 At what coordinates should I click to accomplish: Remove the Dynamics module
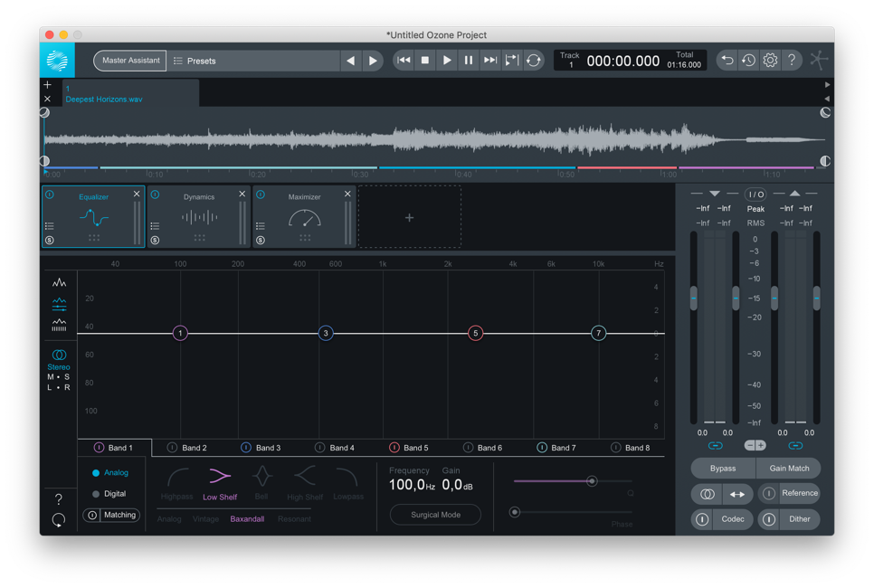point(242,194)
